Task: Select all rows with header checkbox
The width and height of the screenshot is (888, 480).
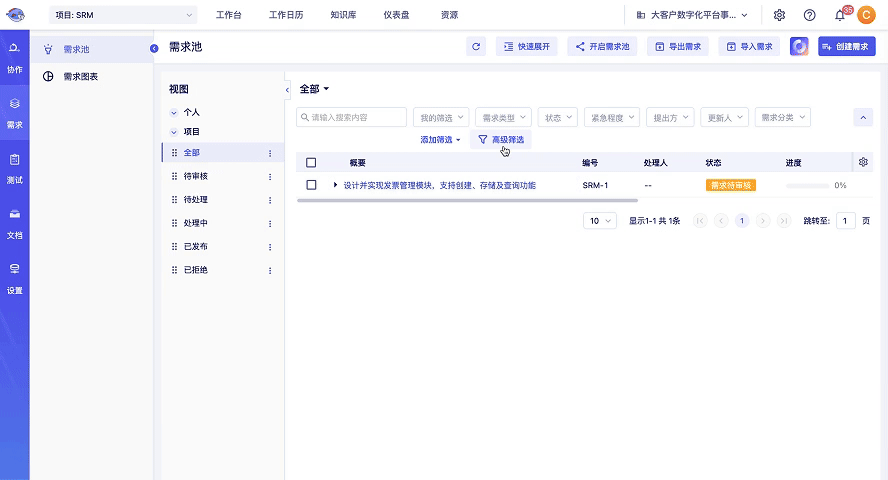Action: [311, 162]
